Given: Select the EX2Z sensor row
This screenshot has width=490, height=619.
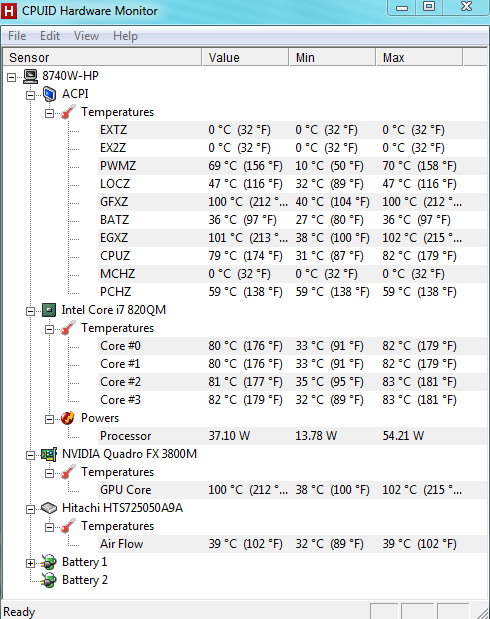Looking at the screenshot, I should 292,148.
